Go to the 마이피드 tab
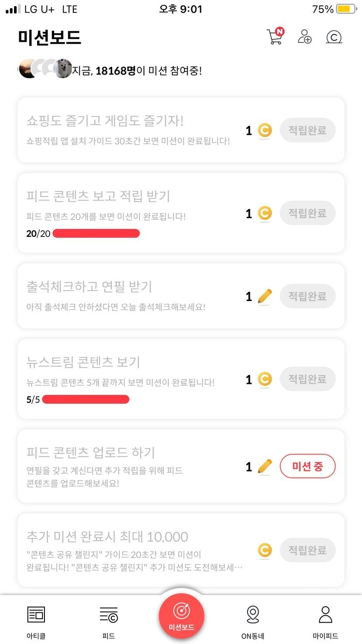362x644 pixels. 325,621
